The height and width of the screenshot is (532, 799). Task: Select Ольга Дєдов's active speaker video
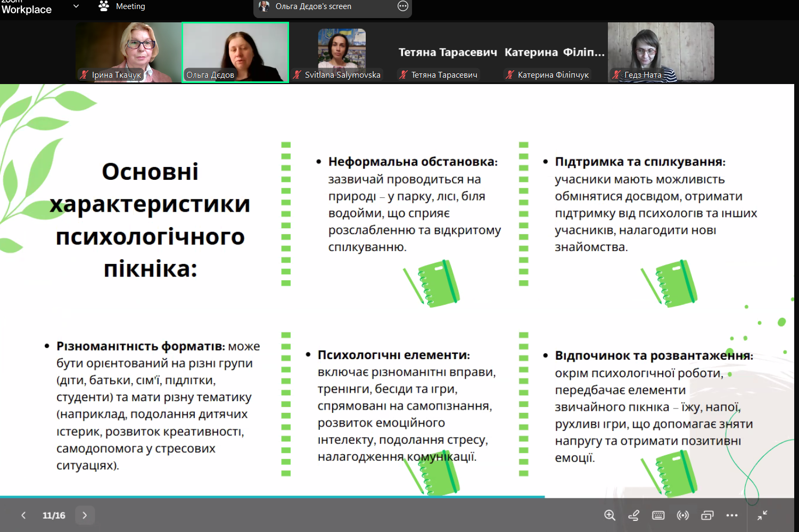[x=235, y=52]
